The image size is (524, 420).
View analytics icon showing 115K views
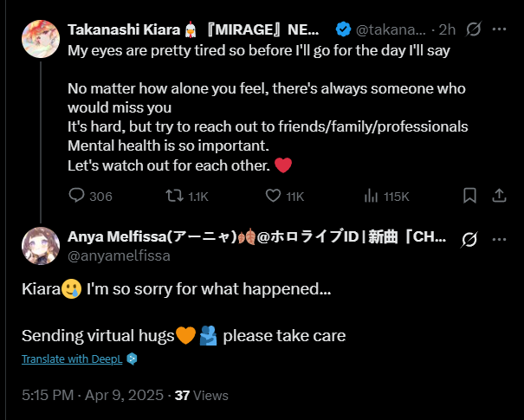click(372, 196)
